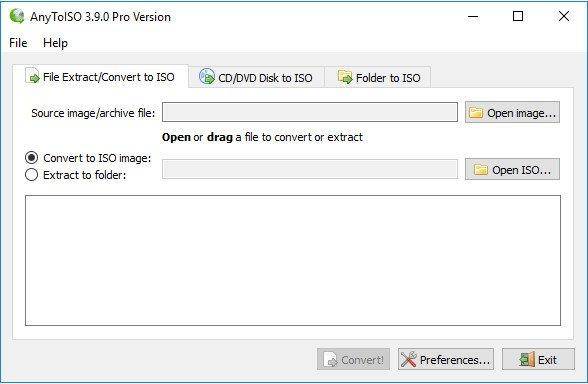Click the crossed tools Preferences icon
The image size is (588, 384).
coord(408,359)
